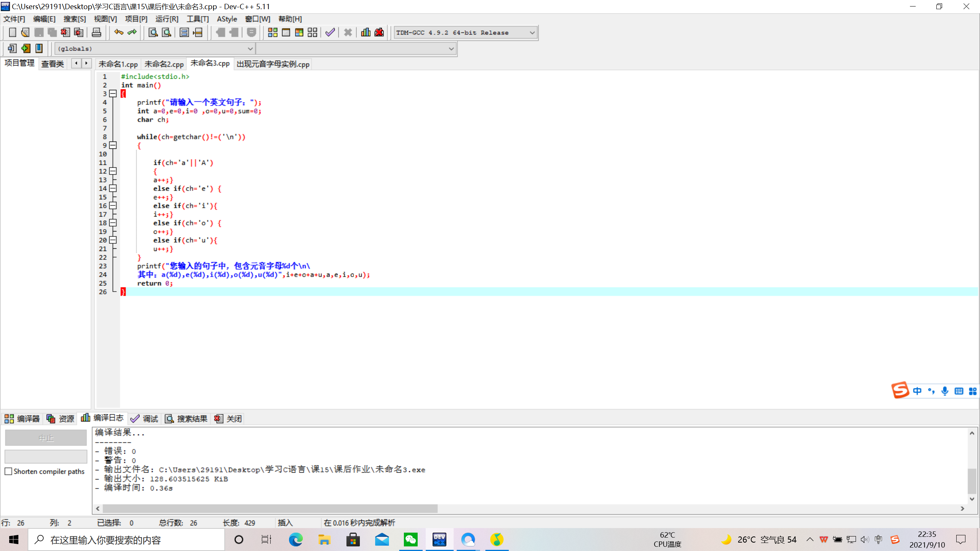The height and width of the screenshot is (551, 980).
Task: Toggle punctuation mode in Sogou bar
Action: tap(931, 391)
